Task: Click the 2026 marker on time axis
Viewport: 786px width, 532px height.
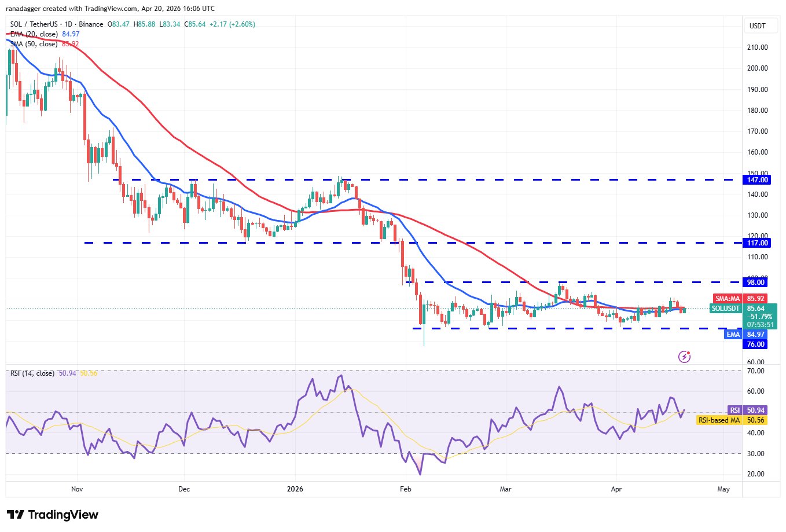Action: (295, 489)
